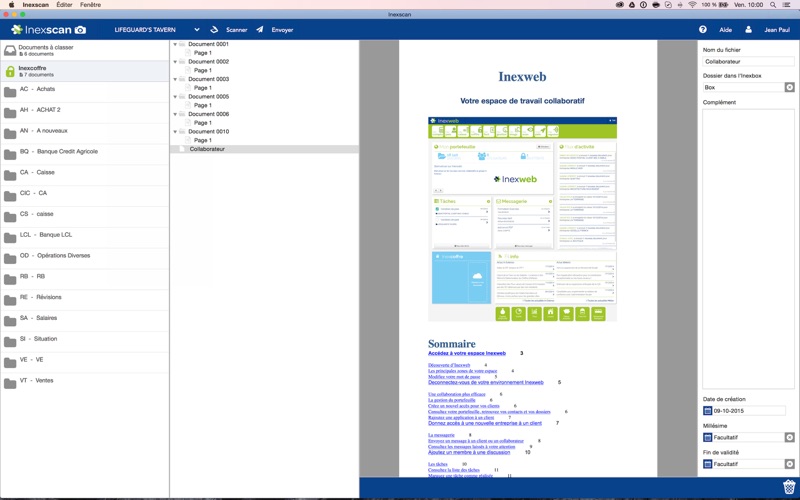The width and height of the screenshot is (800, 500).
Task: Open the Fenêtre menu
Action: coord(90,5)
